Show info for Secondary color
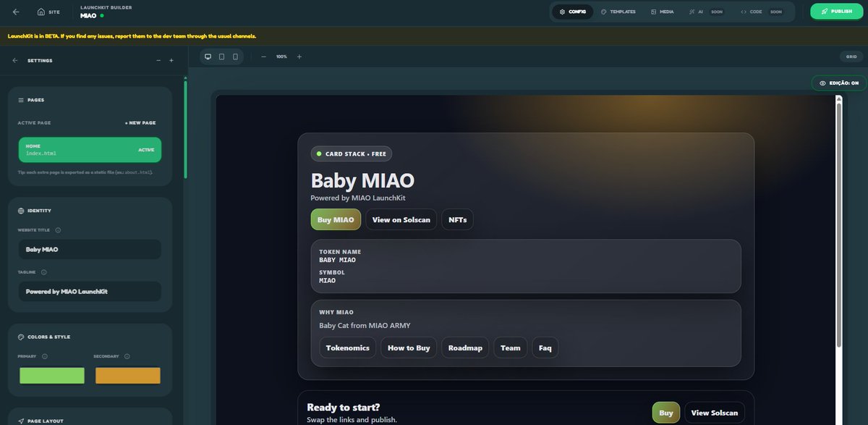 point(127,356)
